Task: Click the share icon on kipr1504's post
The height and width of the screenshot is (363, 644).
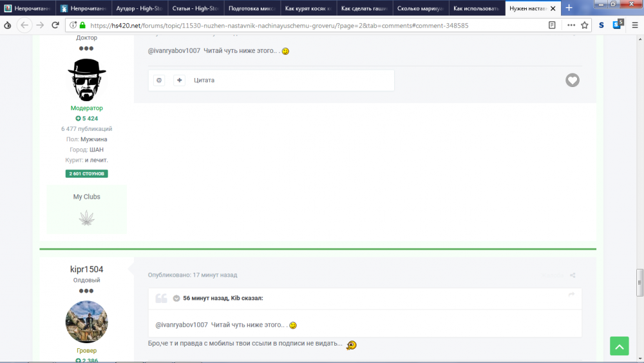Action: click(x=573, y=275)
